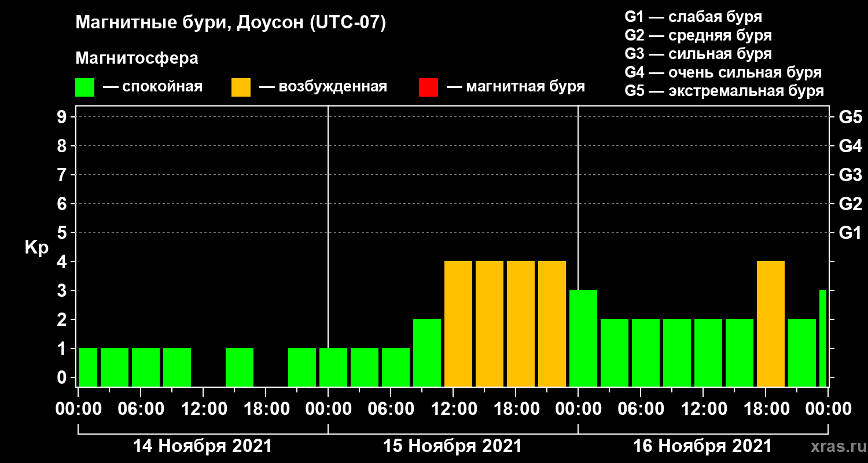Click the narrow first green bar at 00:00 on 14 November
The image size is (868, 463).
(88, 367)
